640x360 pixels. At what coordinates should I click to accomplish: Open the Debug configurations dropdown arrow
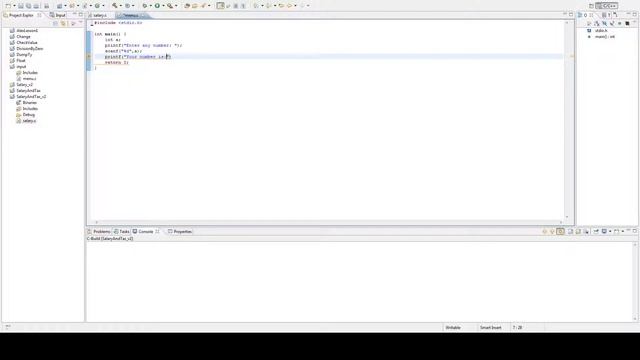pyautogui.click(x=150, y=6)
